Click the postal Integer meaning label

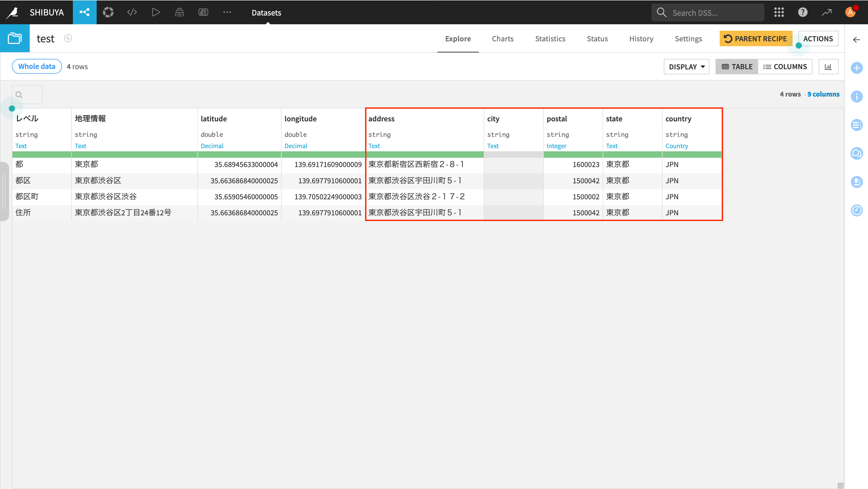pos(556,146)
